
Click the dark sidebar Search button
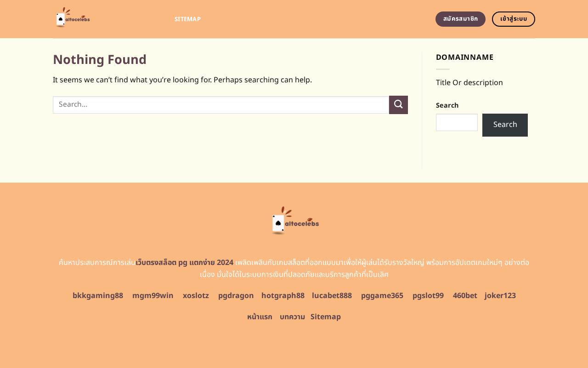click(x=505, y=125)
